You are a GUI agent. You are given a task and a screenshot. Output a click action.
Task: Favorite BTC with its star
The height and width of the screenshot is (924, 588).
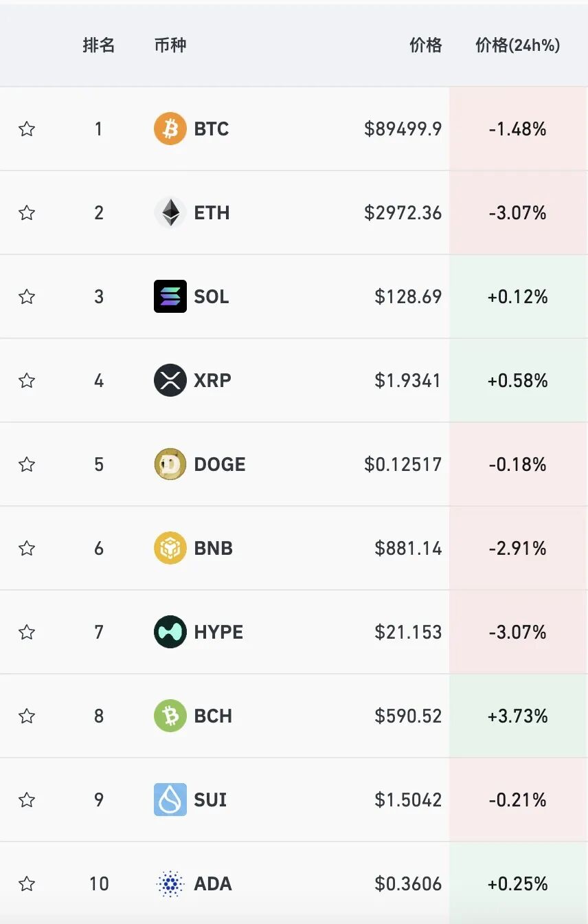[27, 129]
